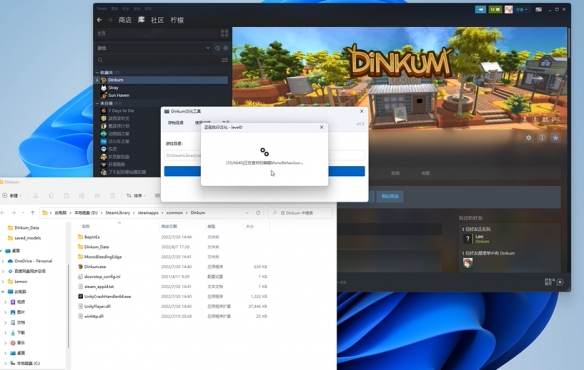This screenshot has width=584, height=370.
Task: Select Dinkum.exe in Explorer file list
Action: pyautogui.click(x=95, y=267)
